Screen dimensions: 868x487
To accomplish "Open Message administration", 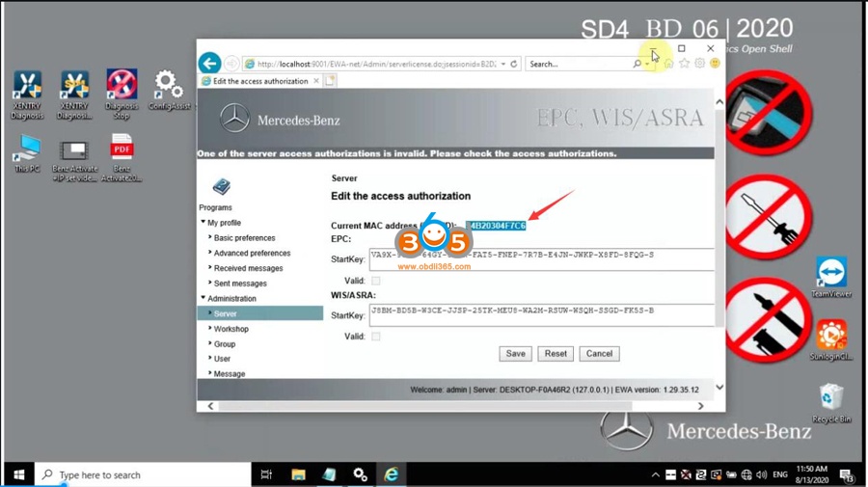I will (x=230, y=374).
